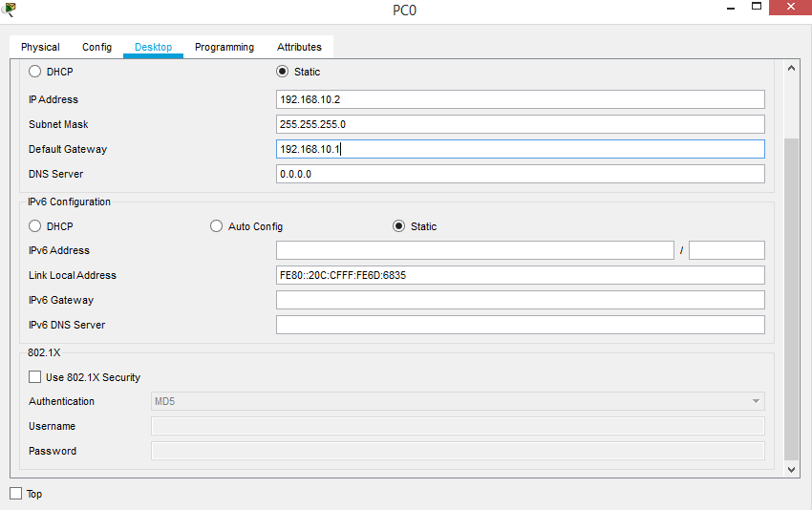Choose the IPv6 Auto Config option
Viewport: 812px width, 510px height.
[217, 226]
